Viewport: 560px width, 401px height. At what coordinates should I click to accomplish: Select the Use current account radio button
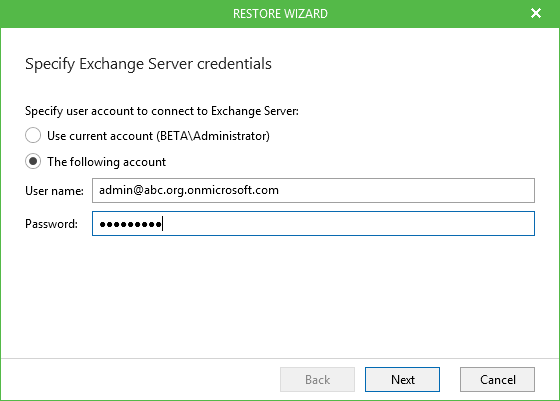point(33,135)
